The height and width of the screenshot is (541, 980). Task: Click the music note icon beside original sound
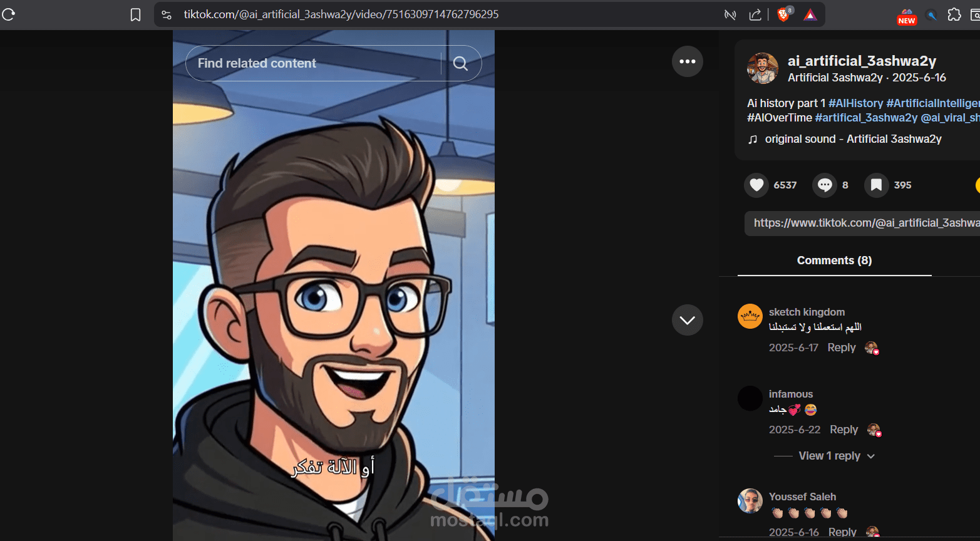click(753, 140)
